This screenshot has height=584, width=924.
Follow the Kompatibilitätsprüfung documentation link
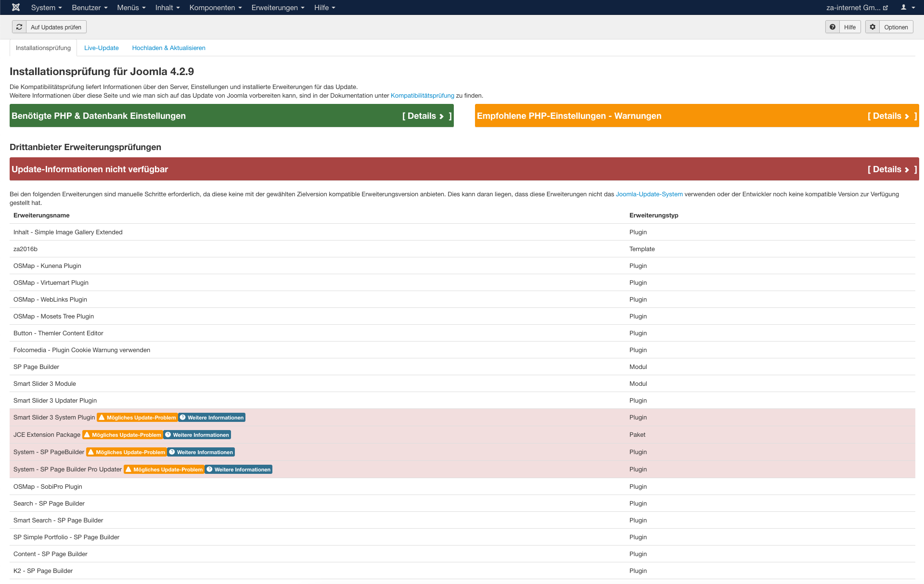423,96
